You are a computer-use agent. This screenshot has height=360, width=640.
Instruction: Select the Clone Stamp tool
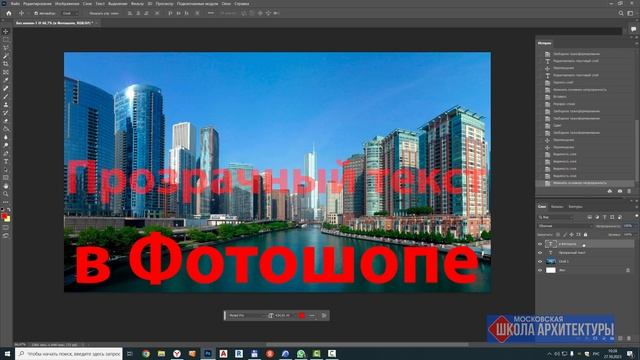pyautogui.click(x=6, y=104)
